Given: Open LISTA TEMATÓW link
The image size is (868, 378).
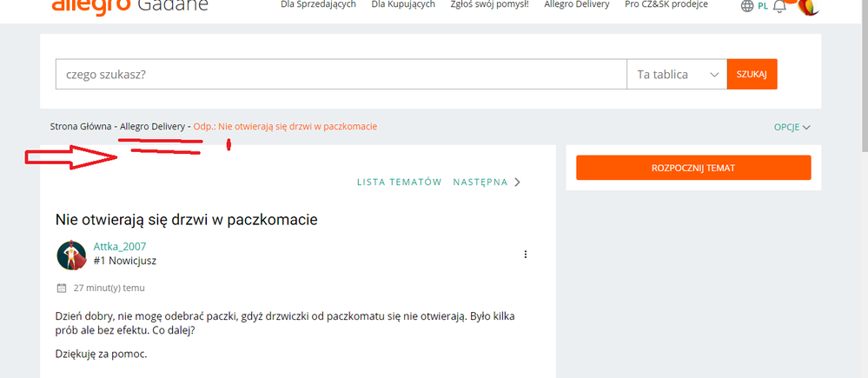Looking at the screenshot, I should 399,182.
